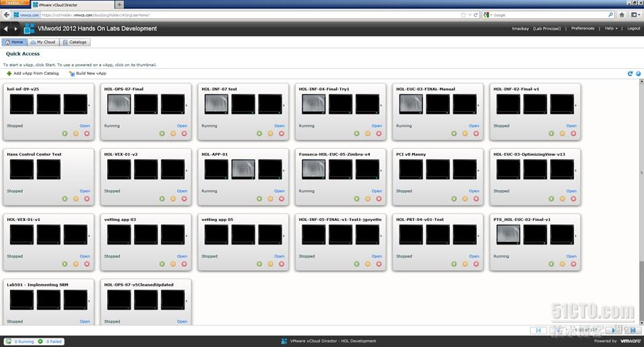This screenshot has height=347, width=644.
Task: Stop the Fonseca-HOL-EUC-05-Zimbra-v4 vApp
Action: (379, 199)
